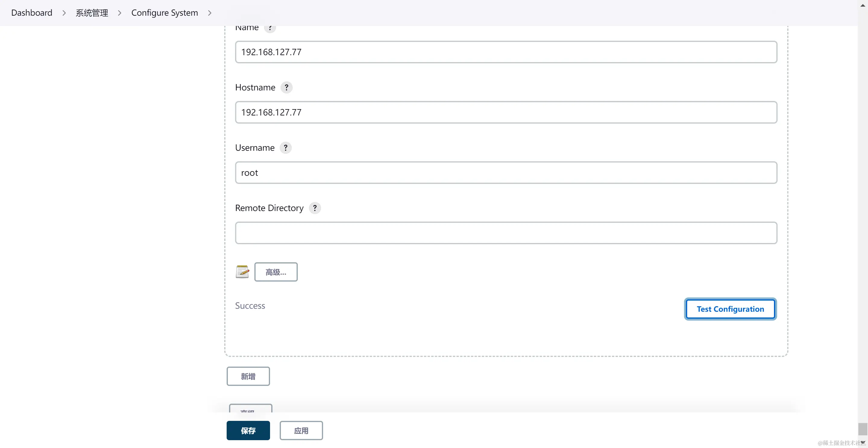Show help for the Username field
Image resolution: width=868 pixels, height=448 pixels.
(286, 148)
